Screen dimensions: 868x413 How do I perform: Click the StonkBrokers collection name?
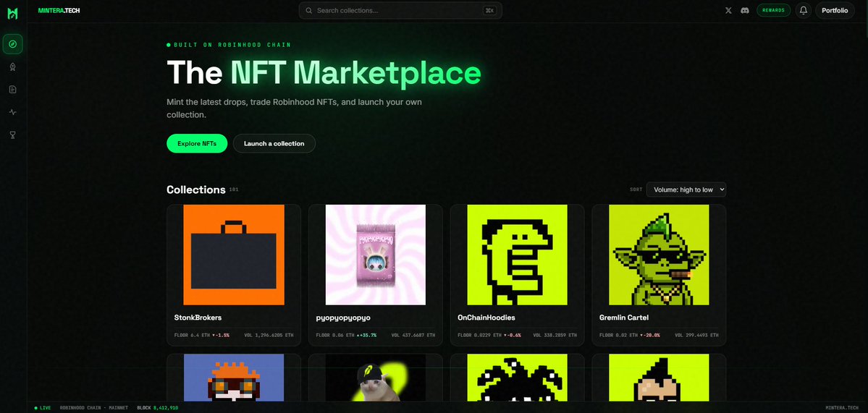198,318
